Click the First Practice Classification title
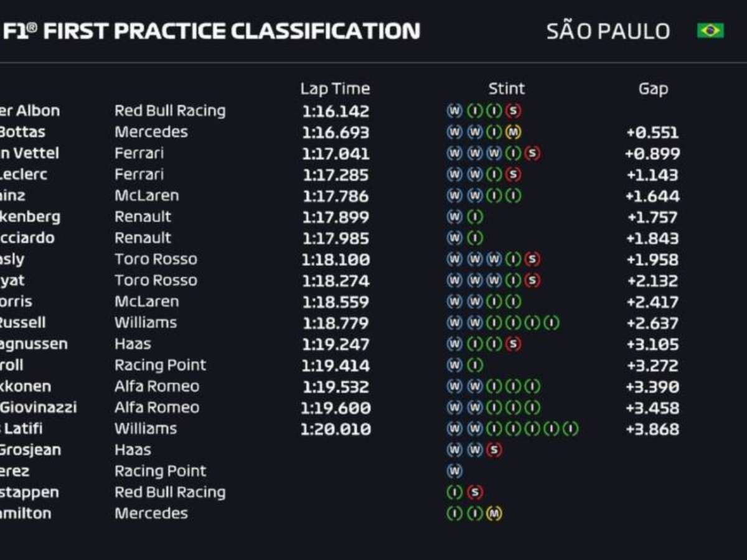This screenshot has height=560, width=747. click(212, 31)
